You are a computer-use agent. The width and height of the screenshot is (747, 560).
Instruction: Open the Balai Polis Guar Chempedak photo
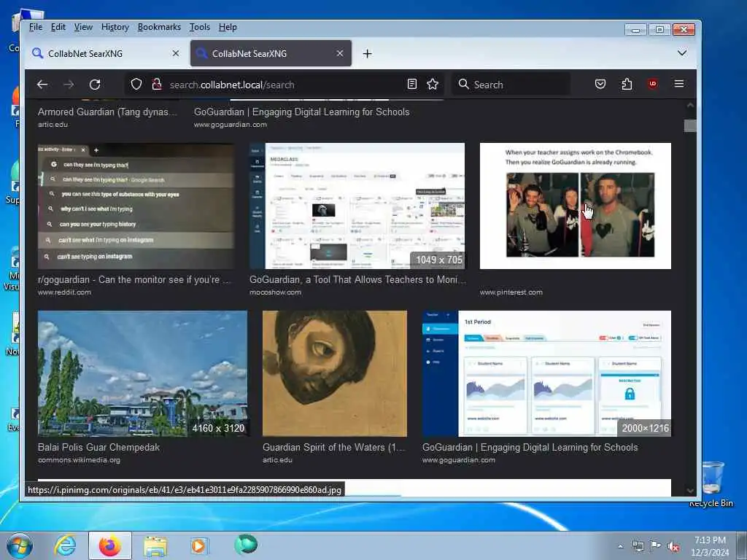click(x=142, y=374)
